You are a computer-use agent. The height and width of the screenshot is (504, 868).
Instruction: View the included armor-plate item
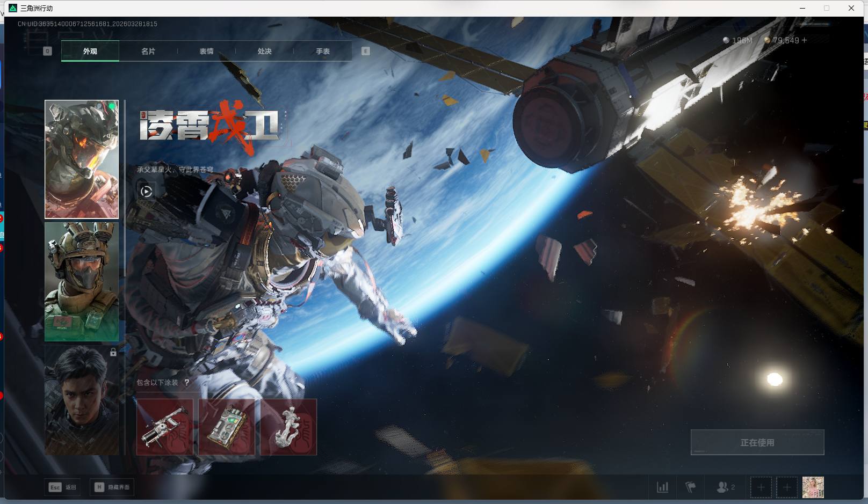click(227, 427)
